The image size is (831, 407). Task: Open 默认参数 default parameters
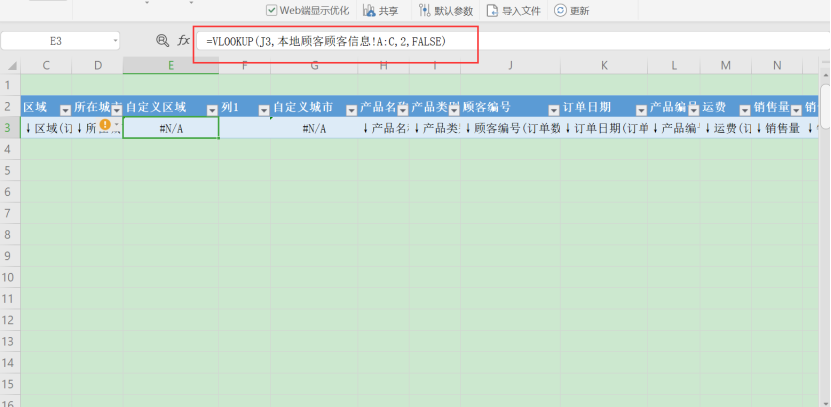pyautogui.click(x=446, y=11)
